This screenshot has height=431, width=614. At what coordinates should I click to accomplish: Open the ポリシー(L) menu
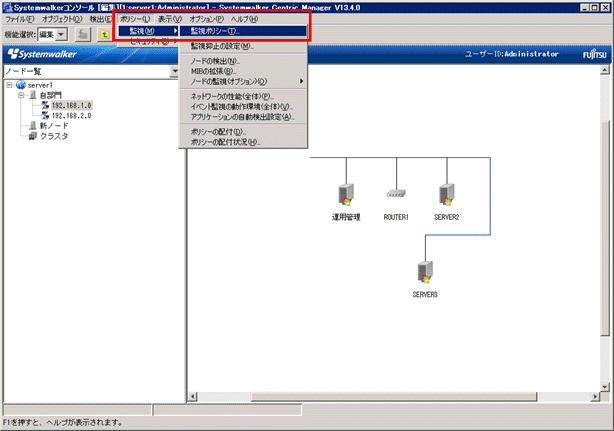pos(135,19)
